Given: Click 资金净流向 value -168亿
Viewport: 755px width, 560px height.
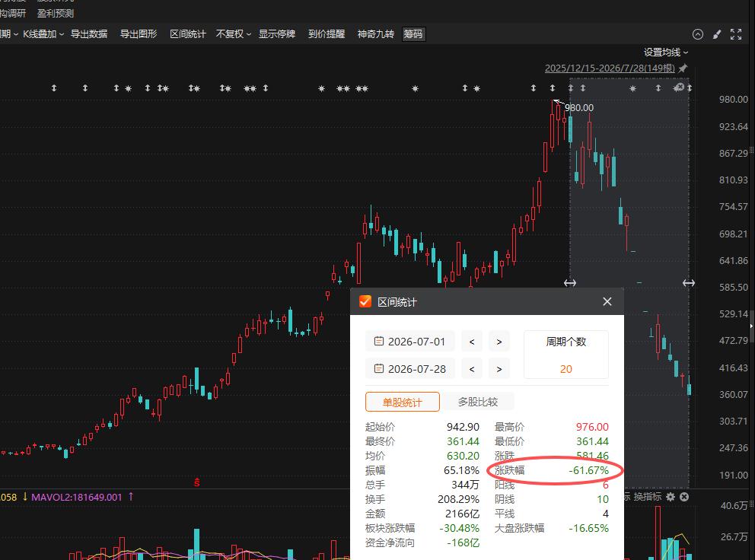Looking at the screenshot, I should click(464, 542).
